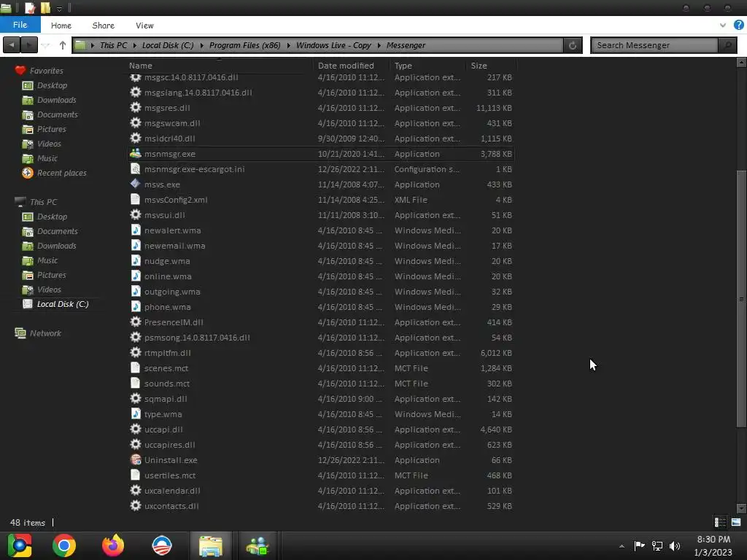Go up one folder level arrow

coord(63,45)
